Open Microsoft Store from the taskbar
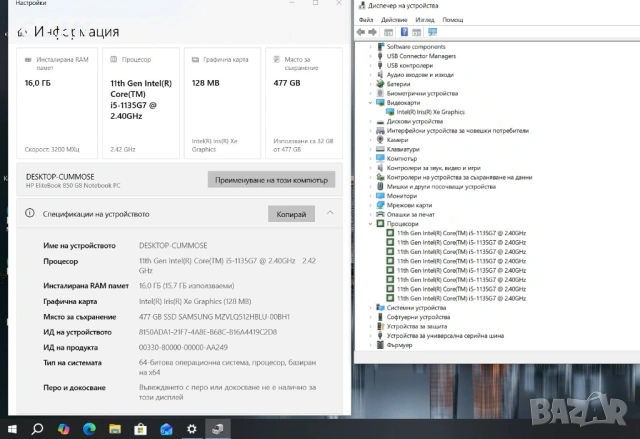The height and width of the screenshot is (439, 640). [140, 429]
